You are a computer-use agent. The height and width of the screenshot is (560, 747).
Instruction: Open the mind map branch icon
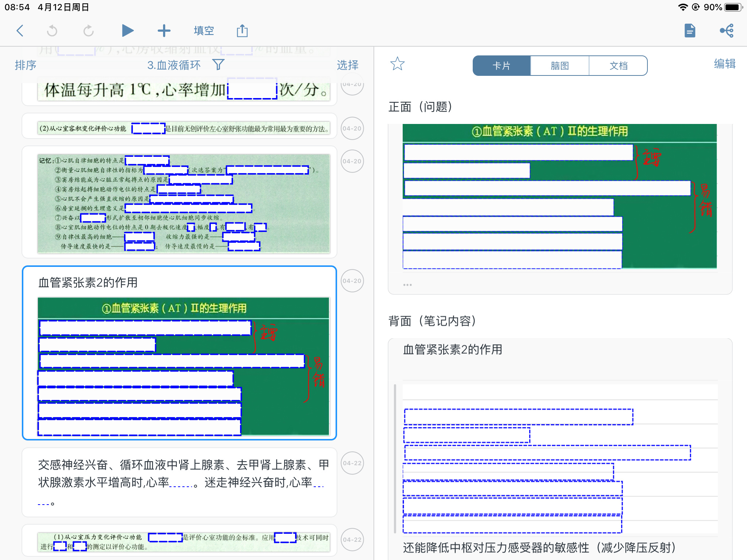point(727,31)
